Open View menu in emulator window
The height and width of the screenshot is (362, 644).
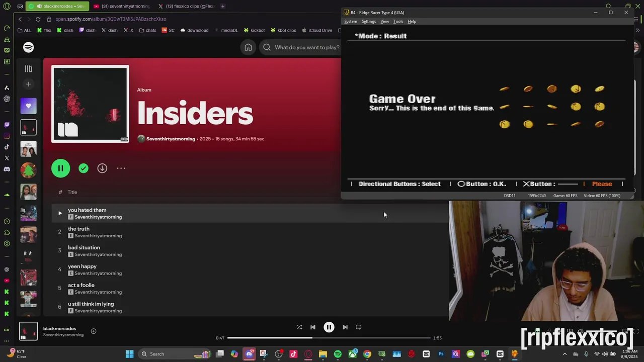click(385, 22)
